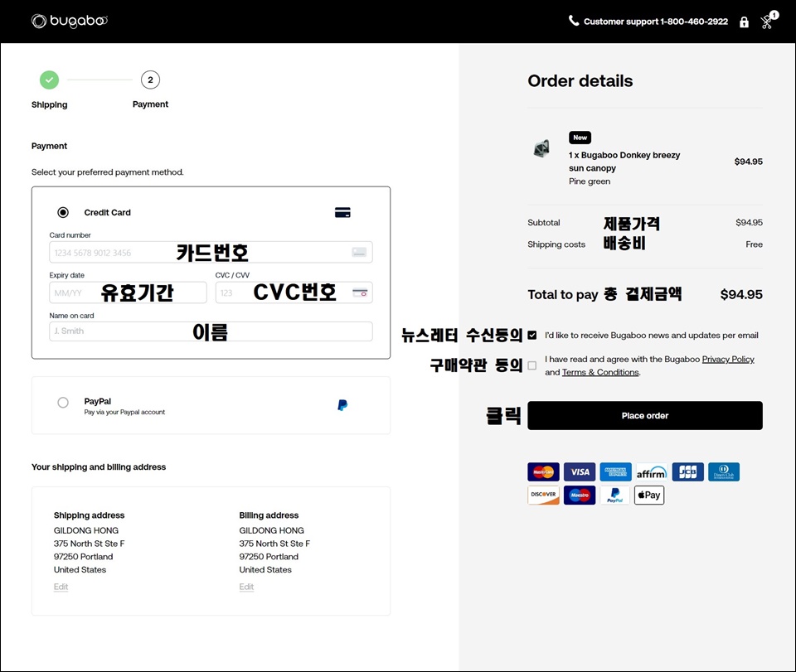Click the American Express payment logo

[616, 471]
